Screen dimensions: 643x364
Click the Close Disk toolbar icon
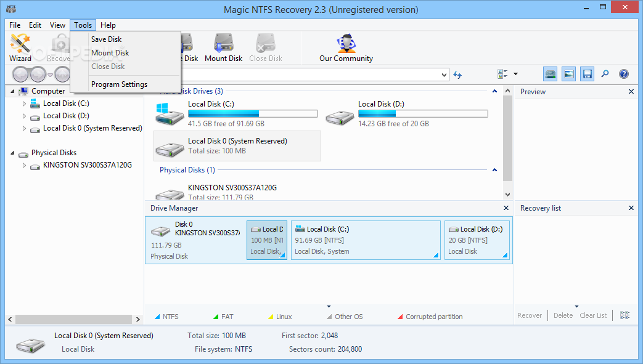point(265,47)
